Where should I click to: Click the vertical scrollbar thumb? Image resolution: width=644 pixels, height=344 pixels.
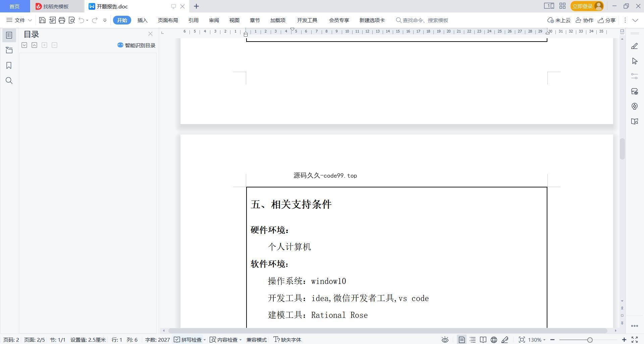pyautogui.click(x=622, y=149)
